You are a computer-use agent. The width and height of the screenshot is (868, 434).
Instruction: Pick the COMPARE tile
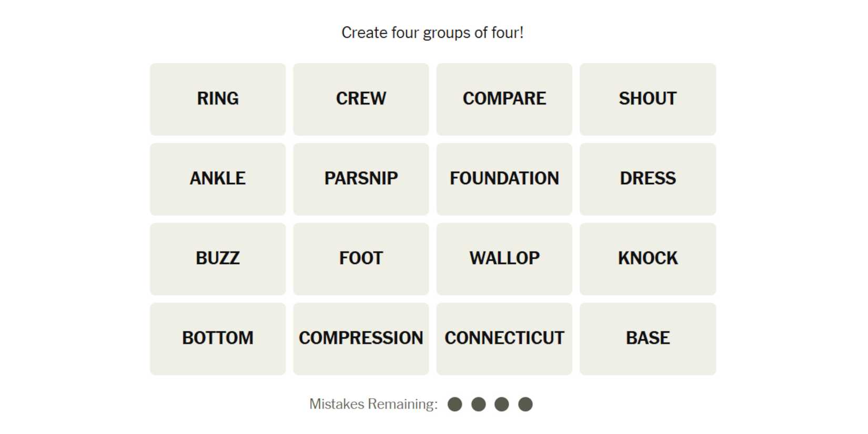point(504,99)
